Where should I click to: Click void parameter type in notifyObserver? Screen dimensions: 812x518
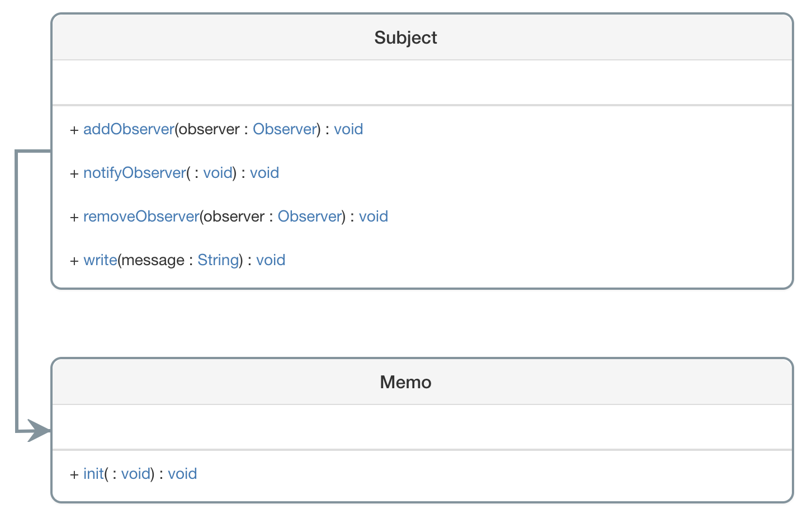pos(218,173)
